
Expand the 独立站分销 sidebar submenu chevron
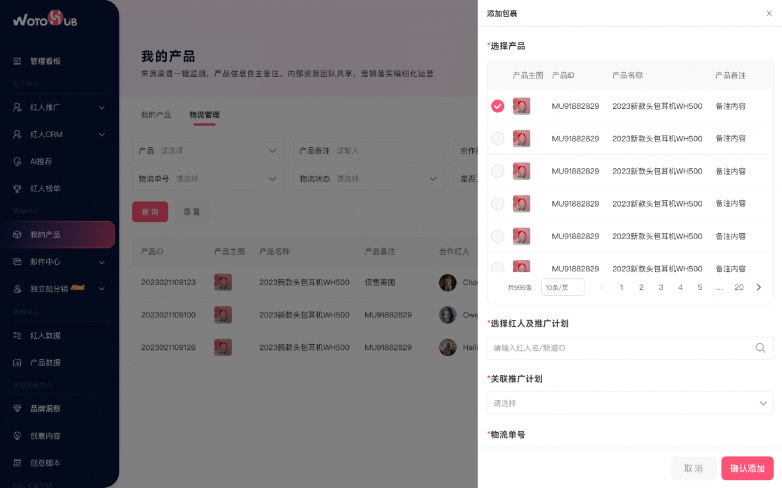102,288
